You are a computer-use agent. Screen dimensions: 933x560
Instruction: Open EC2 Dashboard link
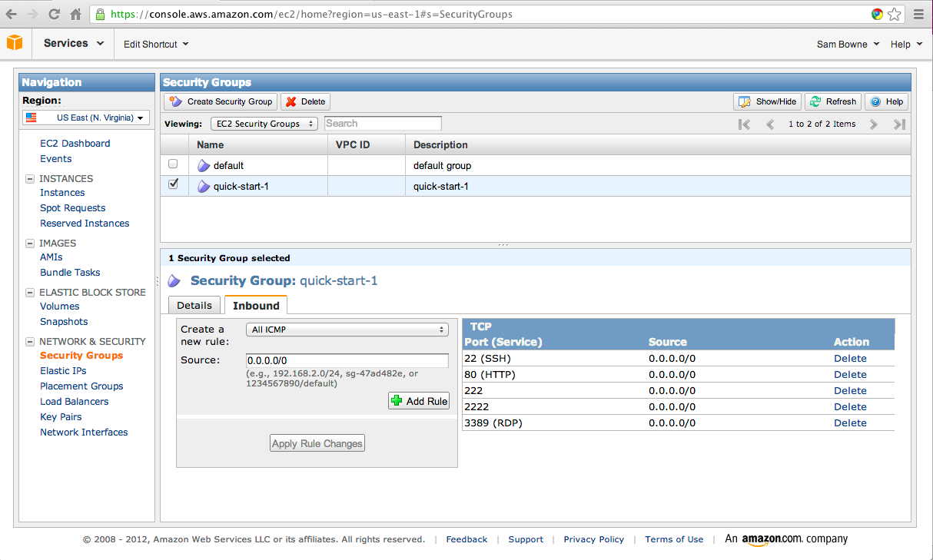[75, 144]
